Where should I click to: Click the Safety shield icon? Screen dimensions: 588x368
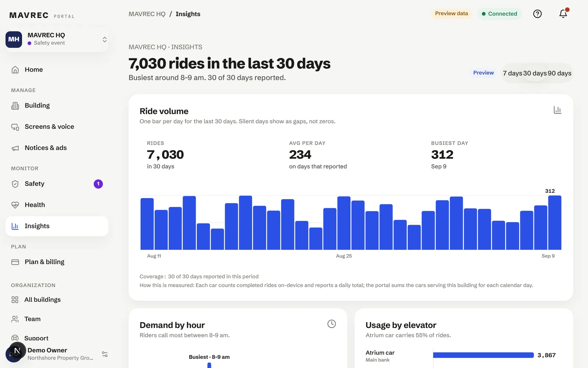click(x=15, y=184)
